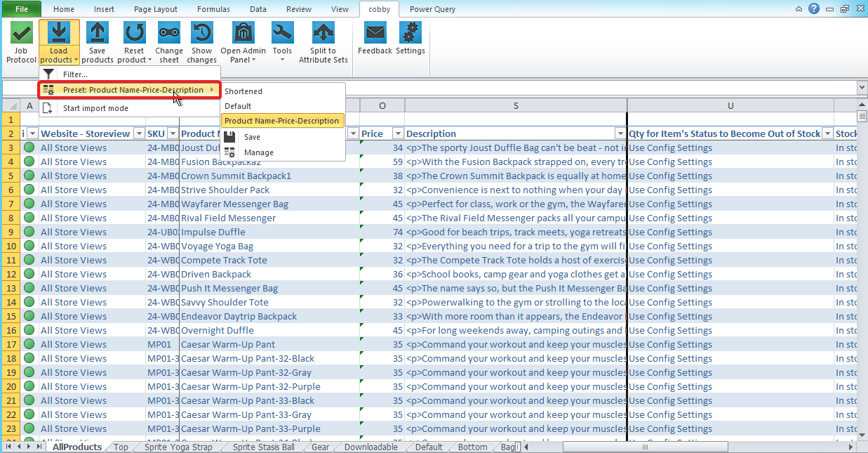The width and height of the screenshot is (868, 453).
Task: Select column U header
Action: pyautogui.click(x=730, y=105)
